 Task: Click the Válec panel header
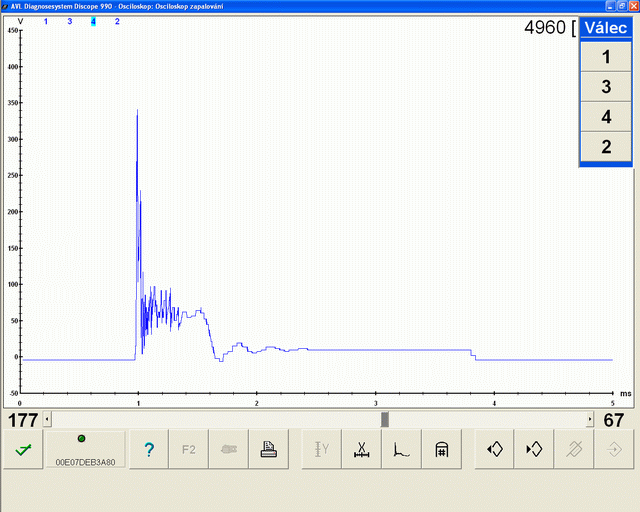[x=606, y=28]
